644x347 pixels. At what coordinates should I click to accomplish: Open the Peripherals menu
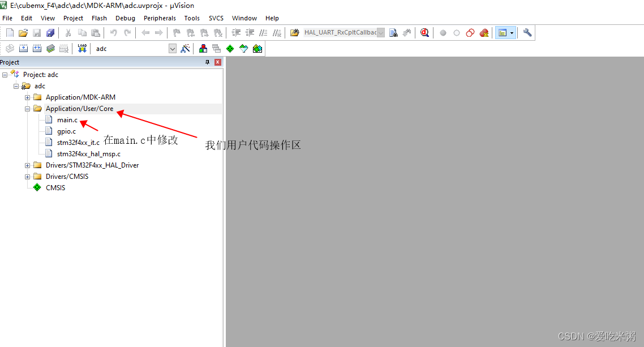(x=160, y=18)
